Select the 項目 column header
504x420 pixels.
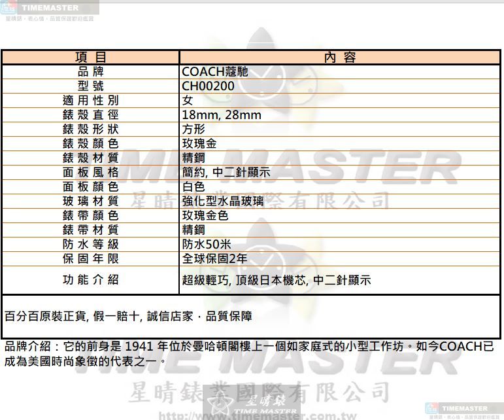click(x=90, y=58)
